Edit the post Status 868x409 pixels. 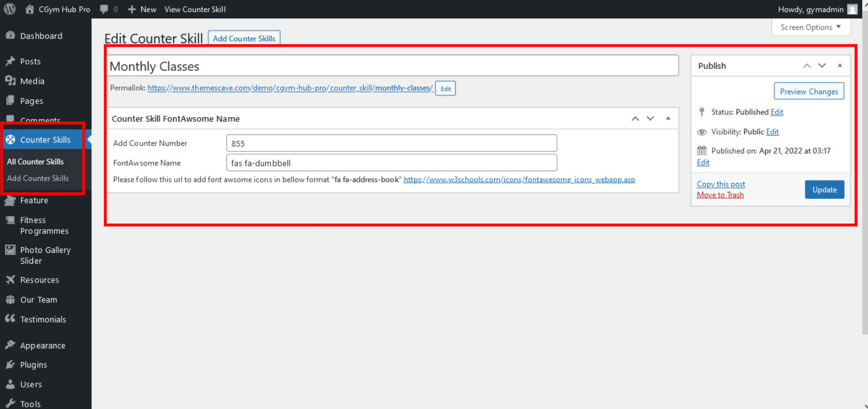tap(777, 112)
